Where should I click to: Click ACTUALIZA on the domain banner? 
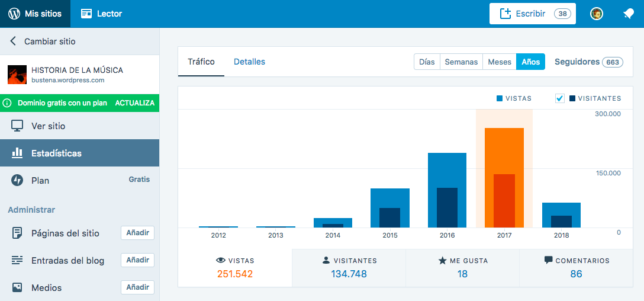(135, 103)
